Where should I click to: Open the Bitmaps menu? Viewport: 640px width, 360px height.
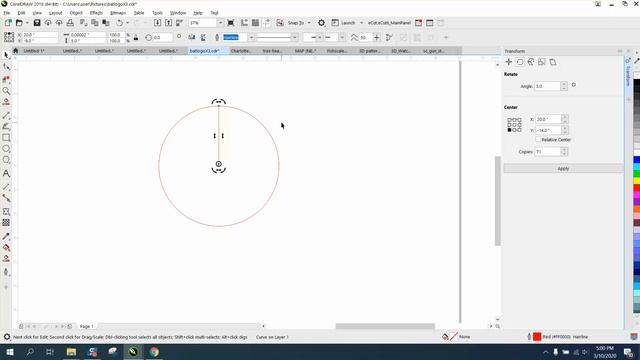click(118, 13)
